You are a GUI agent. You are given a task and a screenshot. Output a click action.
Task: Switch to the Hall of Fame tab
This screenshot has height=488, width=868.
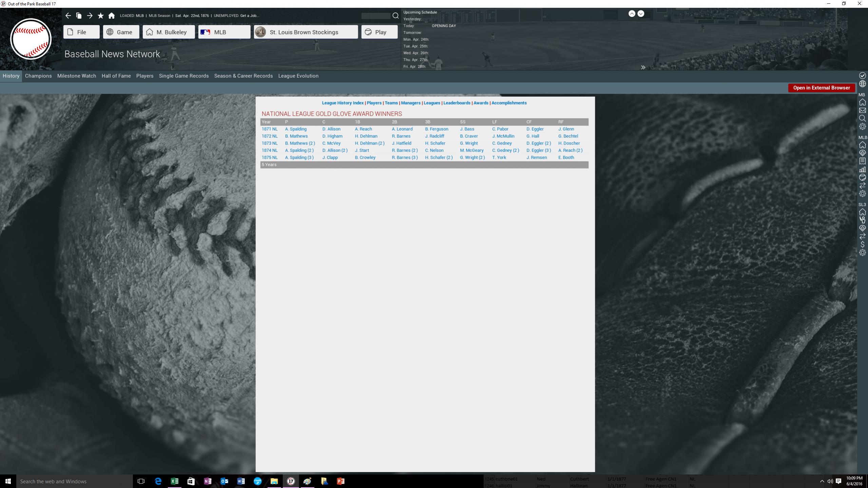[116, 76]
